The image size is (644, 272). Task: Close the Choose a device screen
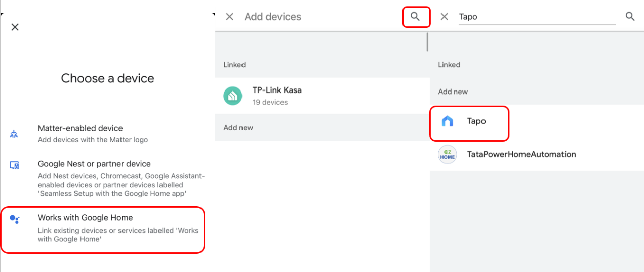pos(15,27)
